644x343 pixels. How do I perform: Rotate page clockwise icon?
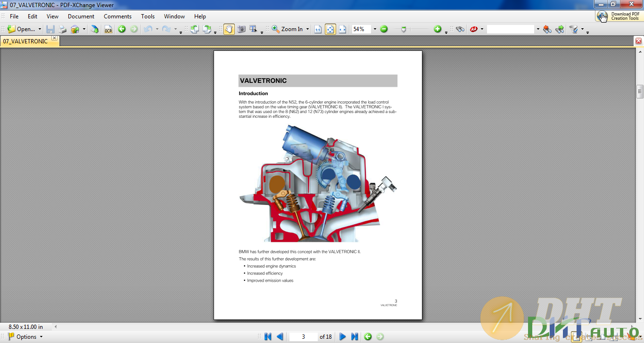click(207, 29)
